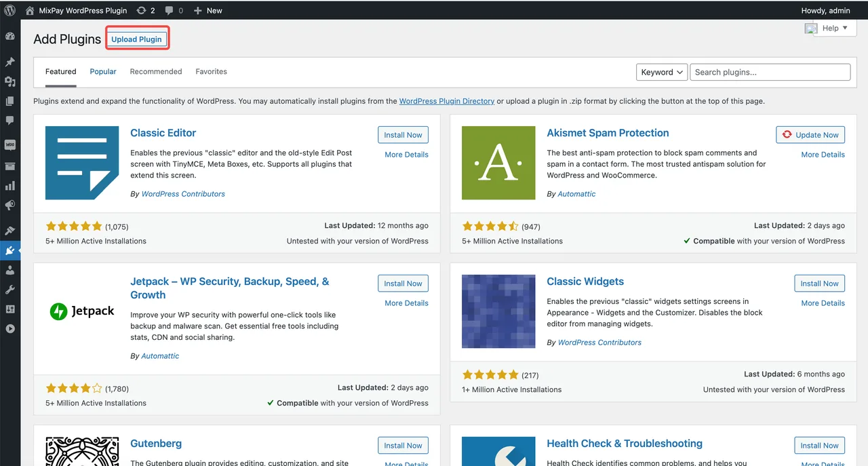
Task: Open the Comments sidebar icon
Action: click(x=10, y=121)
